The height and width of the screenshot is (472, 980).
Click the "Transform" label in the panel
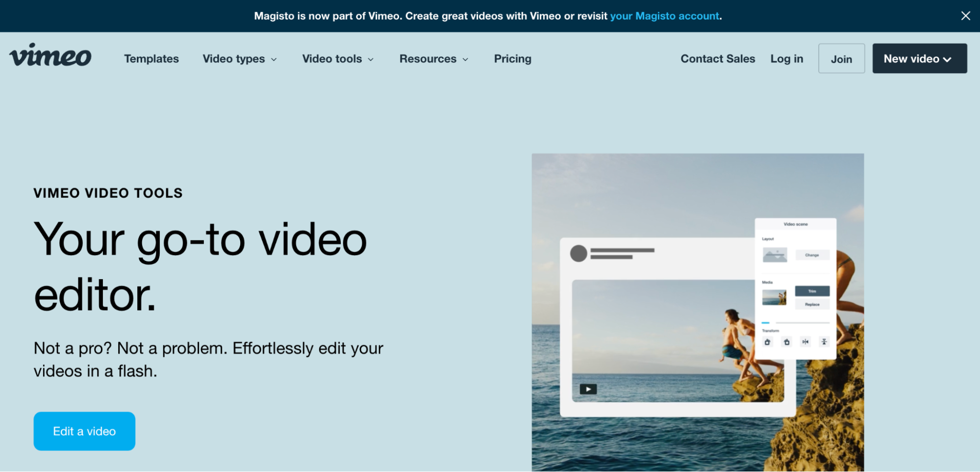tap(770, 331)
